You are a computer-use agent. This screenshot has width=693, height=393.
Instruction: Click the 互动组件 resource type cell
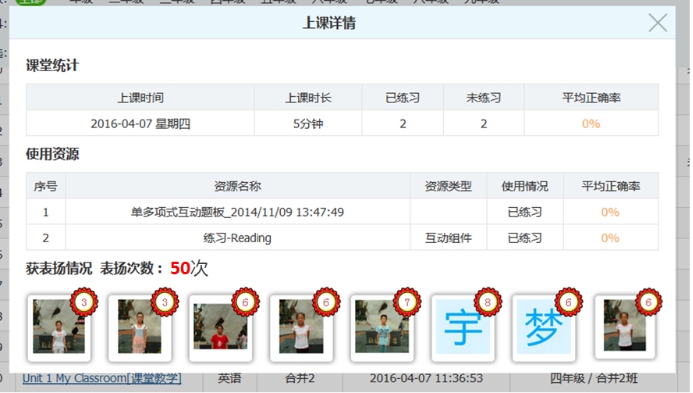[448, 238]
